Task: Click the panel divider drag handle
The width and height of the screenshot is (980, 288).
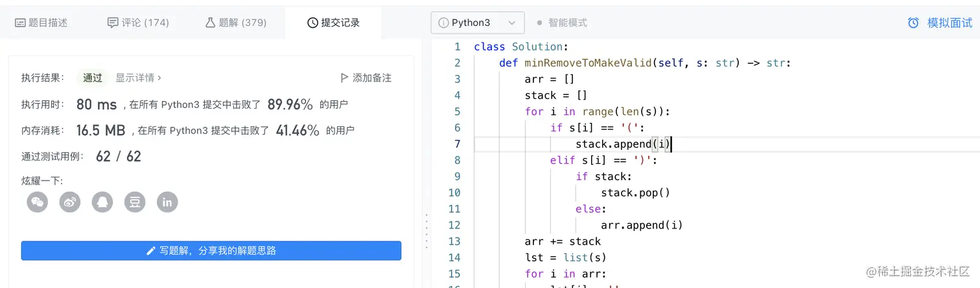Action: (426, 231)
